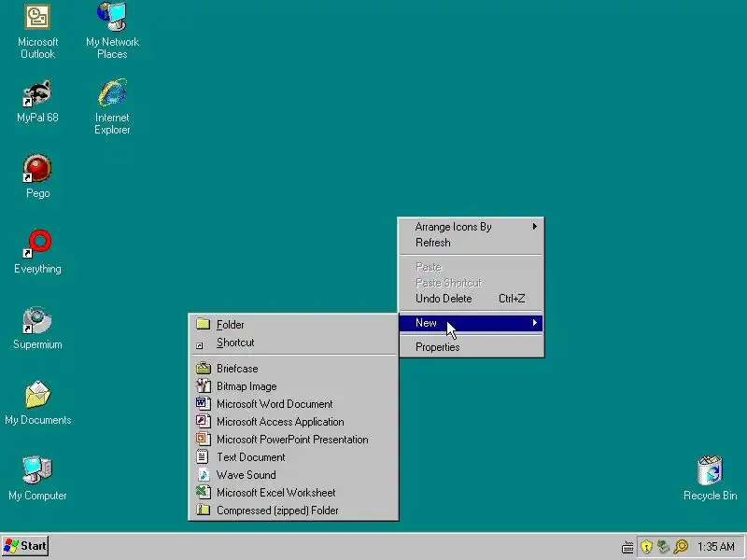The width and height of the screenshot is (747, 560).
Task: Select the Everything search shortcut icon
Action: coord(37,244)
